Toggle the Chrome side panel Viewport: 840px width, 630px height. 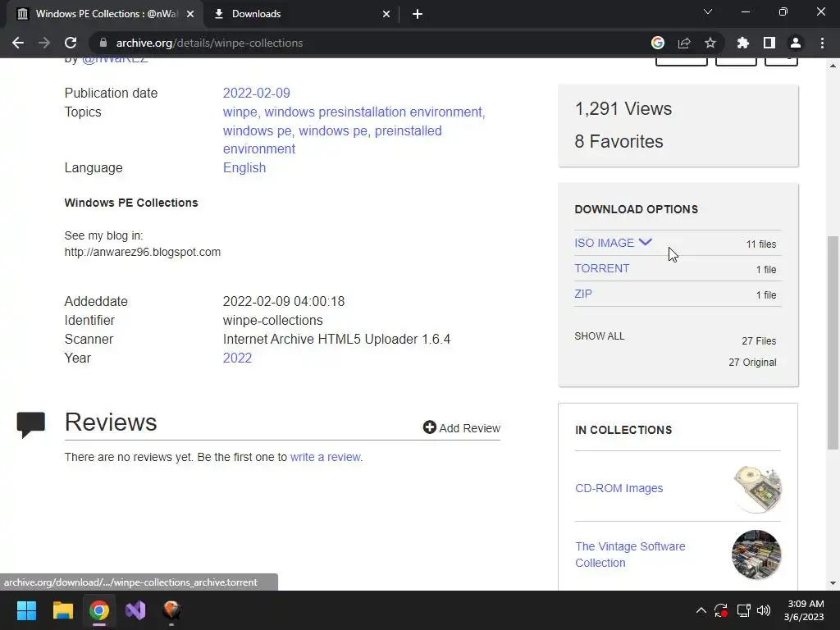click(x=769, y=43)
